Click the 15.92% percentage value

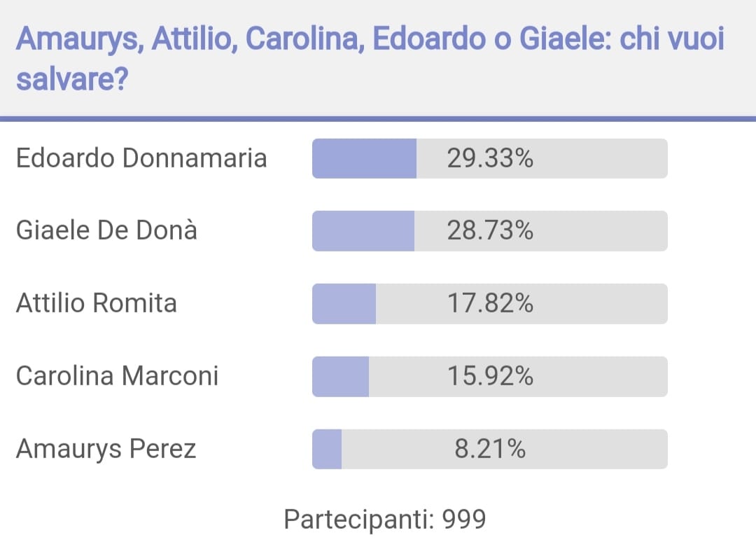click(490, 376)
